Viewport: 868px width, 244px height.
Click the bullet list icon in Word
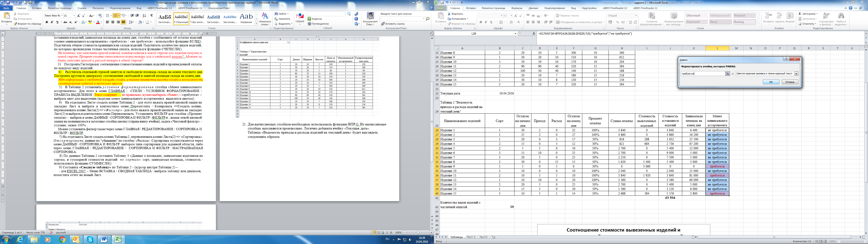108,16
